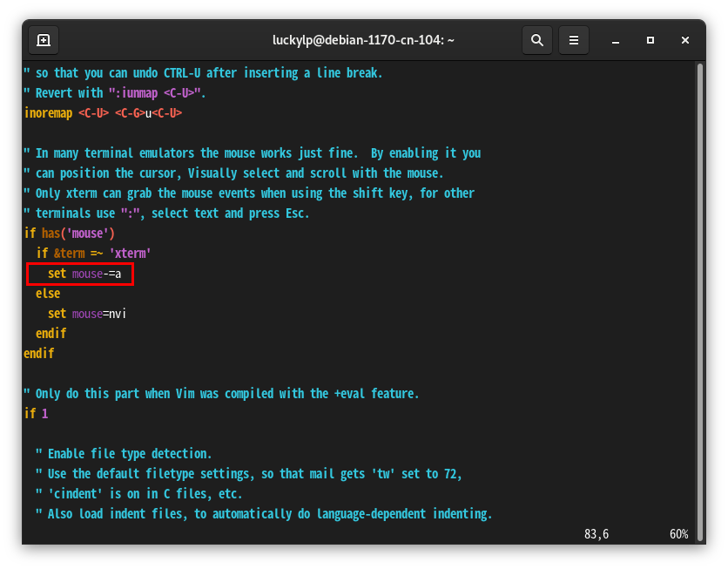728x569 pixels.
Task: Click the 'if 1' line
Action: pyautogui.click(x=37, y=413)
